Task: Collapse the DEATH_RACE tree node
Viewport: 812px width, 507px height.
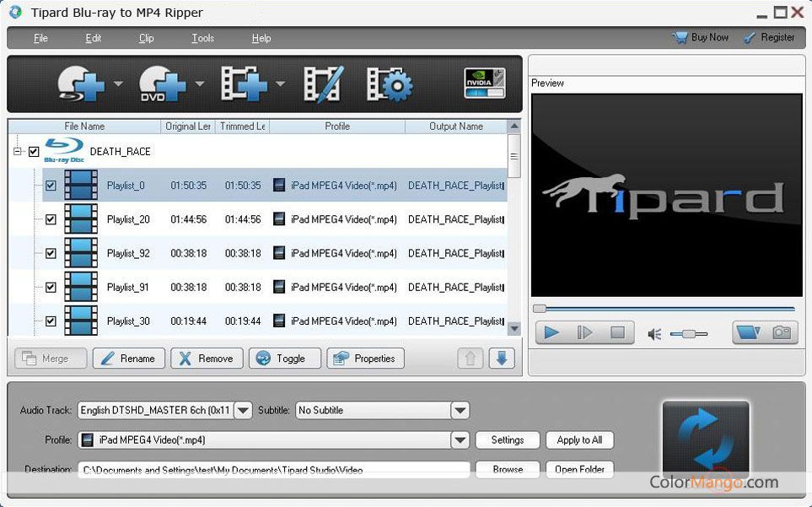Action: [x=18, y=152]
